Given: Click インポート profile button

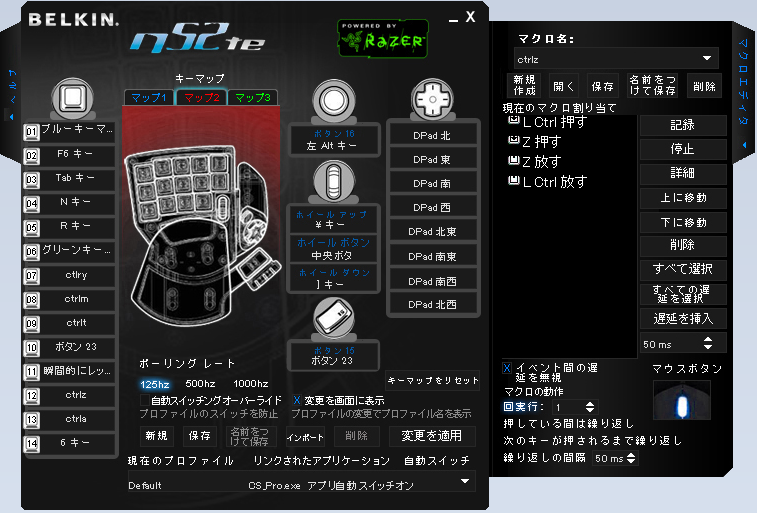Looking at the screenshot, I should pyautogui.click(x=305, y=437).
